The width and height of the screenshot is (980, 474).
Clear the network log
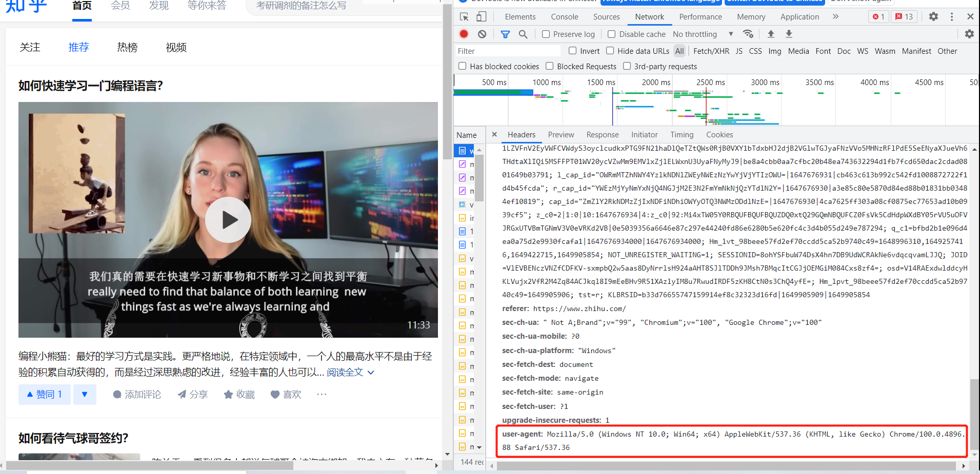point(482,34)
